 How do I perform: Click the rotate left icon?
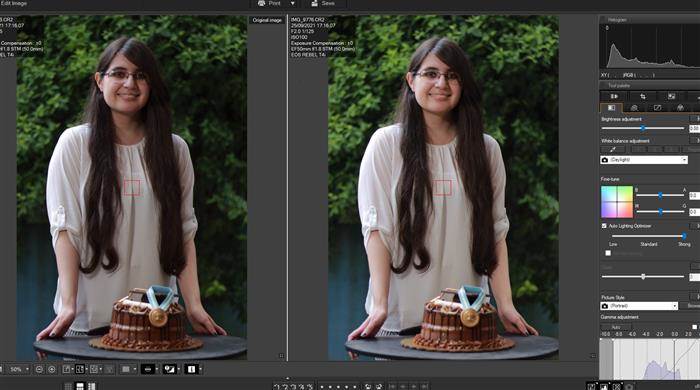point(368,386)
